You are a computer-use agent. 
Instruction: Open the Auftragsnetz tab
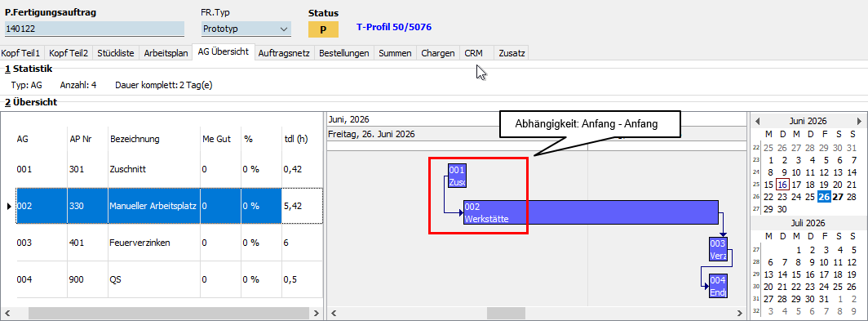(284, 53)
